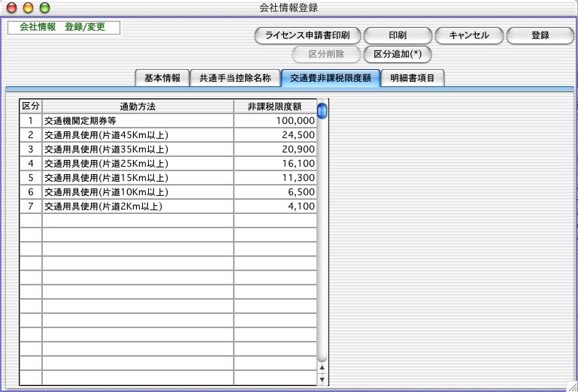Click the 区分追加(*) button
The height and width of the screenshot is (392, 578).
point(397,54)
